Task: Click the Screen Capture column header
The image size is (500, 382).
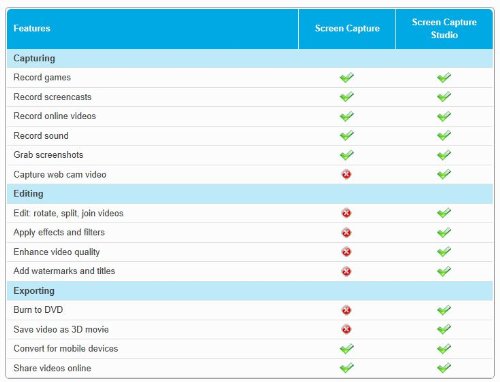Action: click(x=347, y=29)
